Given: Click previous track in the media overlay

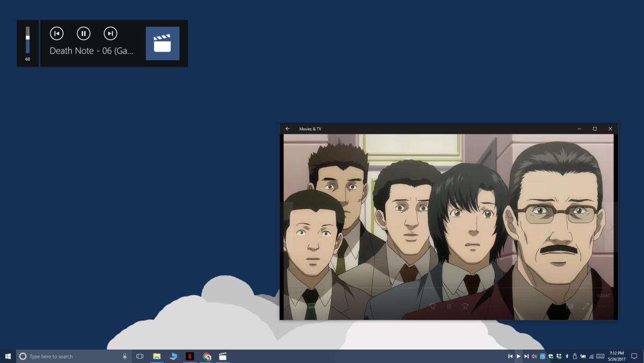Looking at the screenshot, I should pos(56,33).
